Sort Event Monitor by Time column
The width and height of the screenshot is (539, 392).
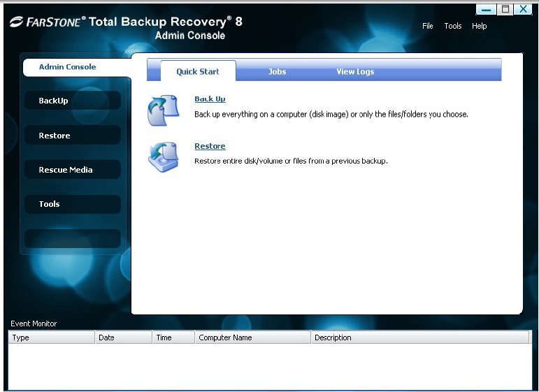[173, 337]
